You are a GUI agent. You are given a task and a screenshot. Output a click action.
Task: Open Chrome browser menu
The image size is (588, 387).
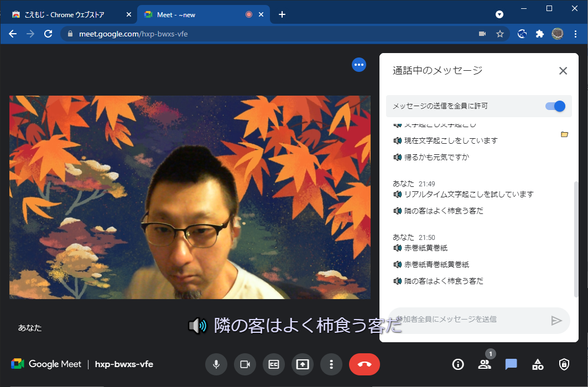pos(577,34)
